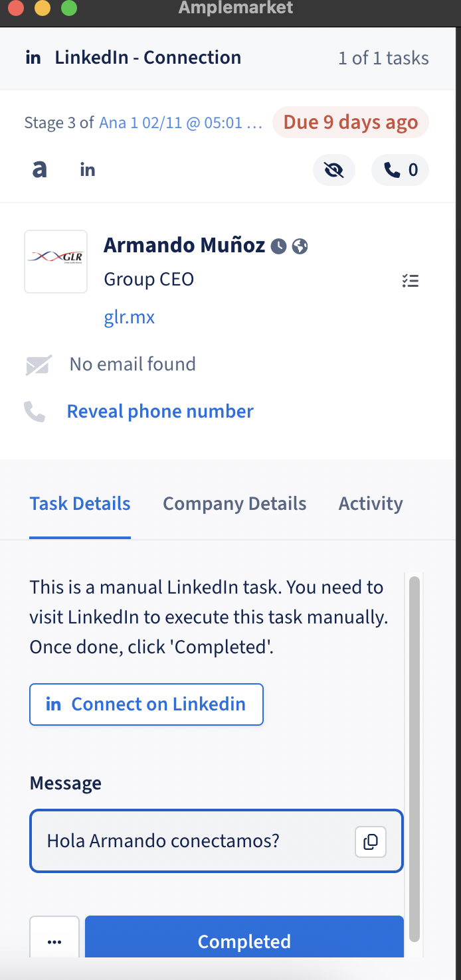Select the Task Details tab
This screenshot has width=461, height=980.
tap(80, 504)
